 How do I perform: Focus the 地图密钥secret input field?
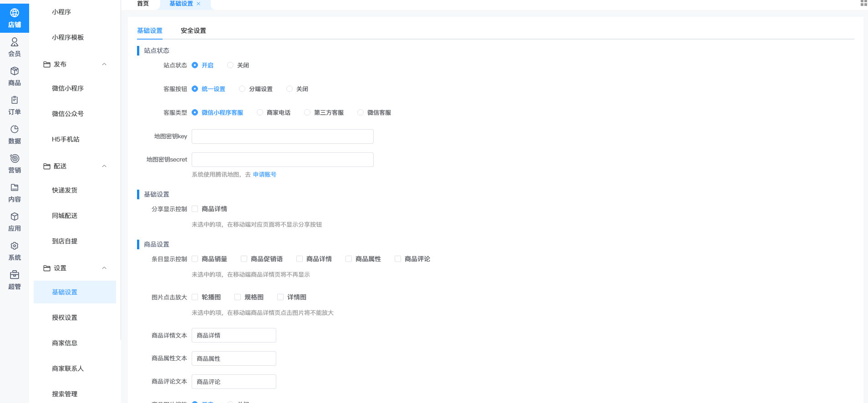[283, 160]
